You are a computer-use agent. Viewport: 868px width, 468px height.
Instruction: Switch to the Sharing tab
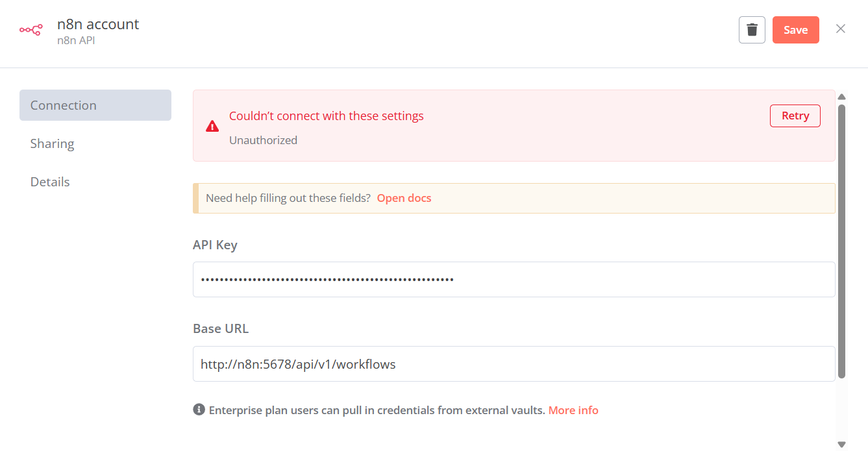[x=53, y=143]
